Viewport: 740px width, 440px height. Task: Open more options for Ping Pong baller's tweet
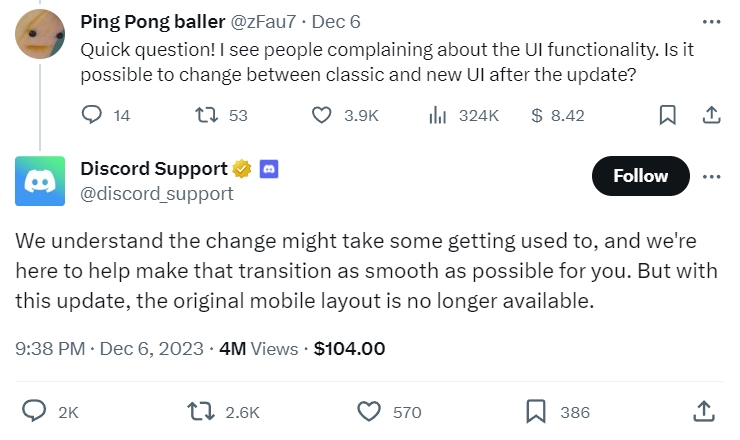(711, 22)
